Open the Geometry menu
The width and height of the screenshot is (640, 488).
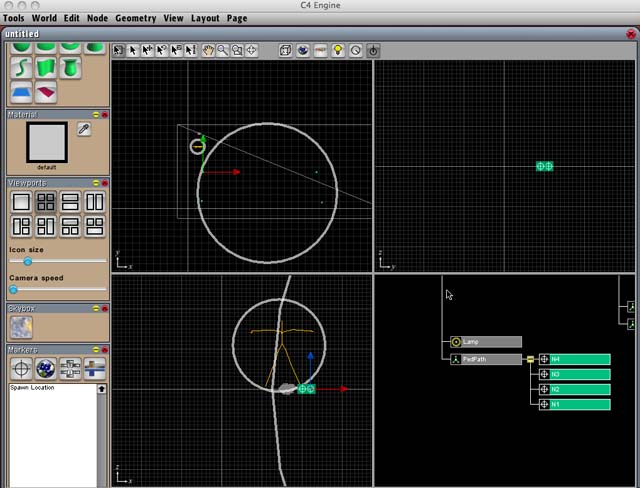[x=135, y=18]
